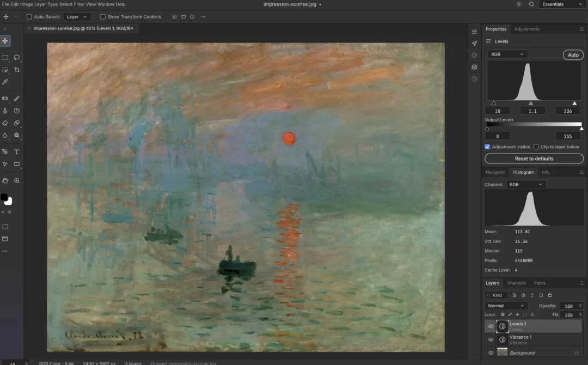Enable Clip to layer below
Viewport: 588px width, 365px height.
pyautogui.click(x=536, y=147)
